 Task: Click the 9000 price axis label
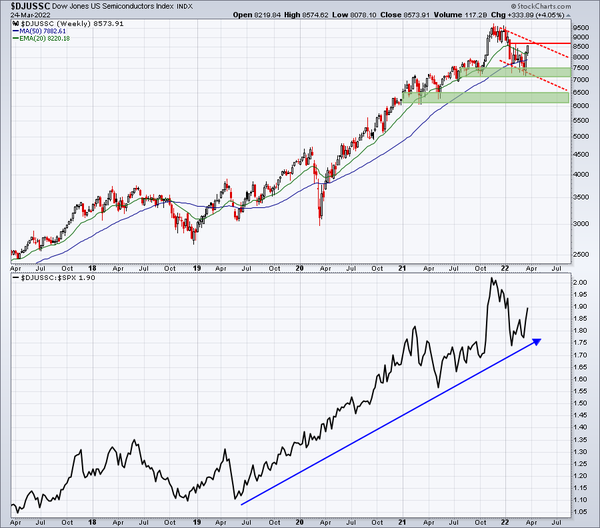coord(580,37)
